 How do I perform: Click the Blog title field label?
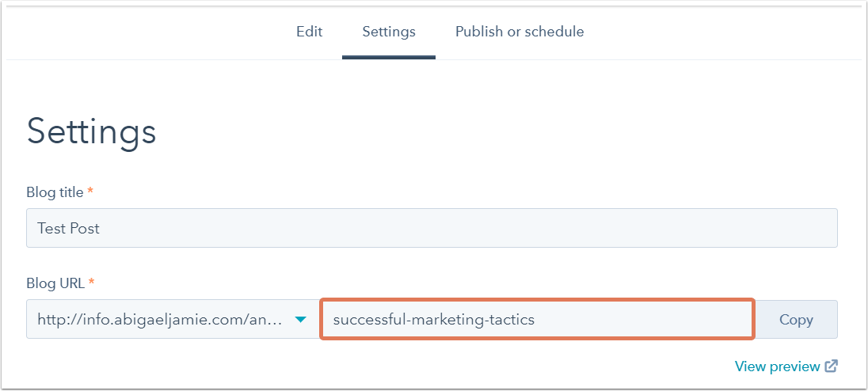pos(55,192)
